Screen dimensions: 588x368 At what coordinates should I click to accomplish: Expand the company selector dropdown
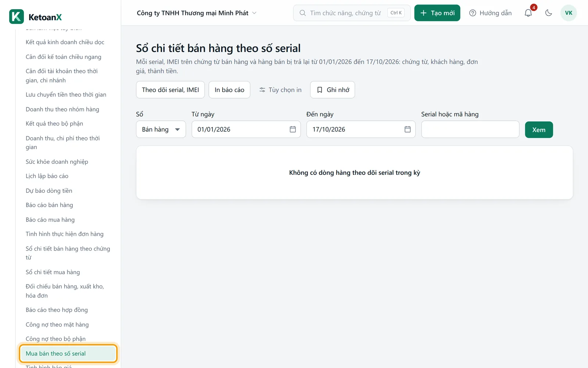[197, 13]
